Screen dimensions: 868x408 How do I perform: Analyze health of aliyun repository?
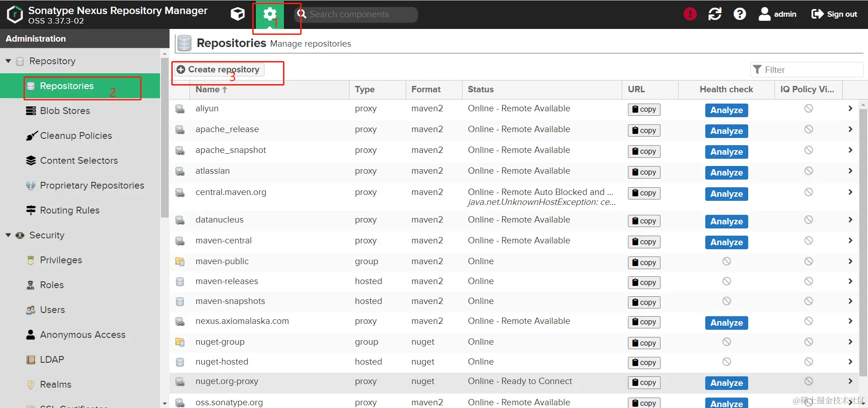(x=726, y=110)
